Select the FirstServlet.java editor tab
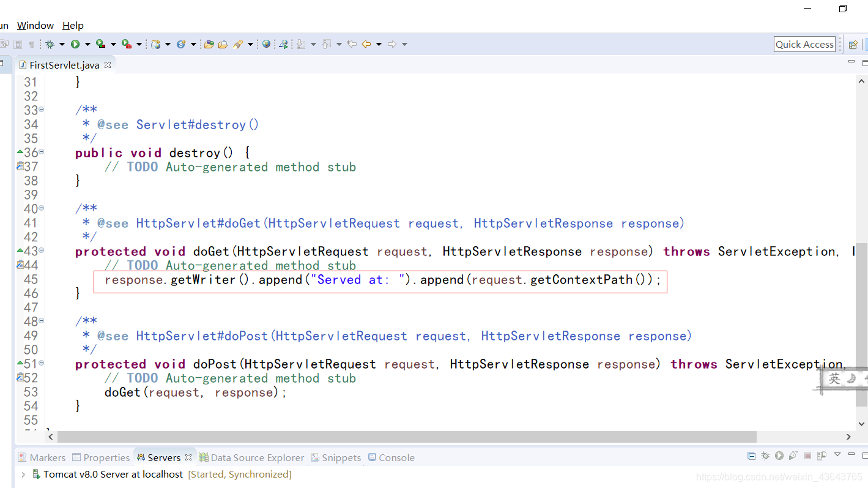868x488 pixels. [x=64, y=65]
